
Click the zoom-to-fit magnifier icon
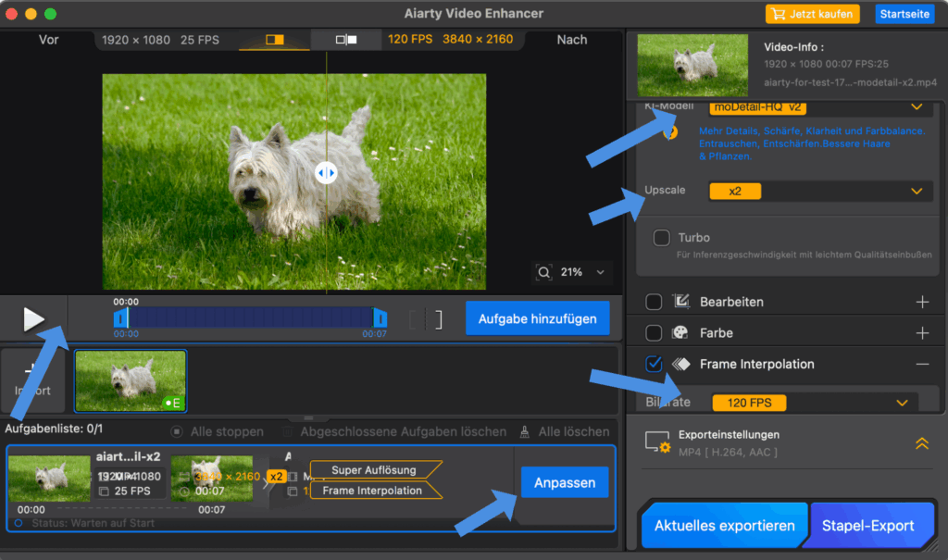544,272
